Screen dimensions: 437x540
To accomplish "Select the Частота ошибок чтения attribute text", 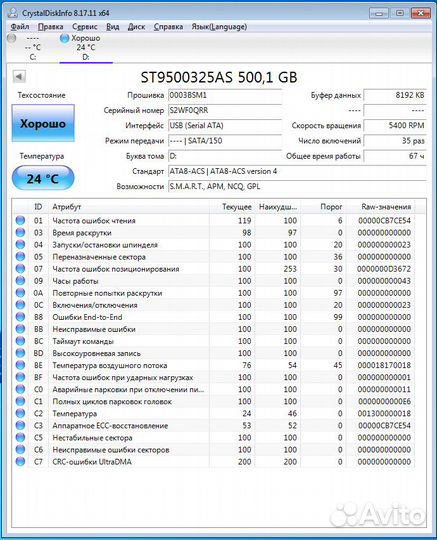I will 94,221.
